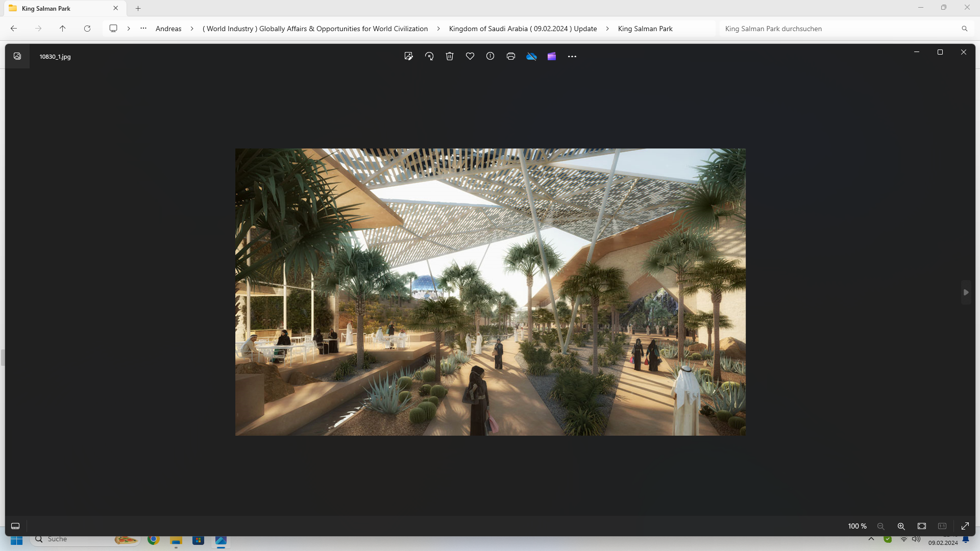Expand the chevron after Andreas
The width and height of the screenshot is (980, 551).
pos(192,29)
